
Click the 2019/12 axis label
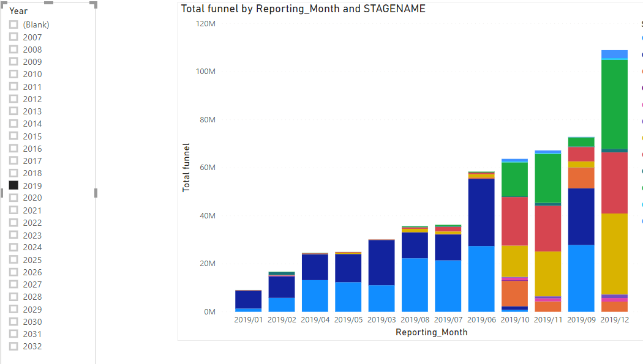(614, 320)
